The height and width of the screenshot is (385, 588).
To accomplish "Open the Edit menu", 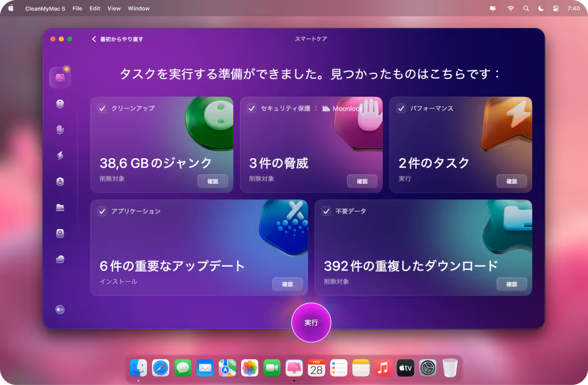I will (x=95, y=8).
